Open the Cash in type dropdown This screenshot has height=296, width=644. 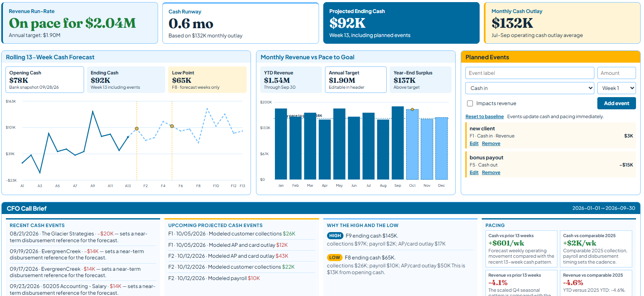pyautogui.click(x=530, y=88)
